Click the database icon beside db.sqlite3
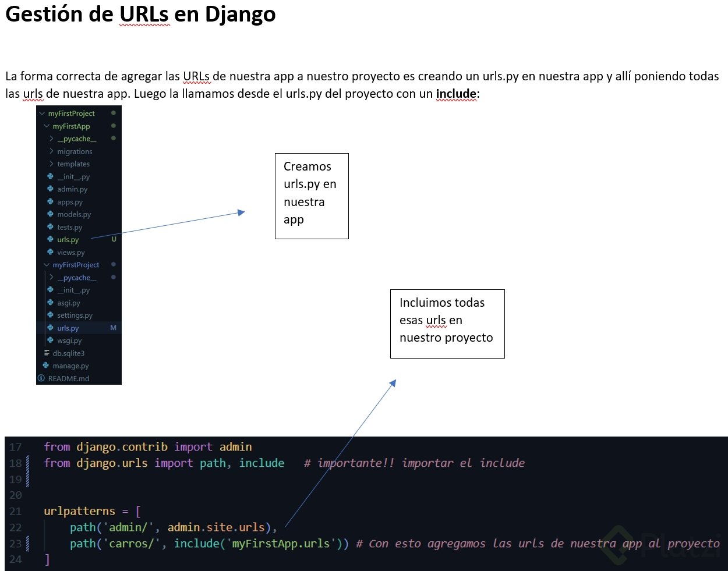 47,353
